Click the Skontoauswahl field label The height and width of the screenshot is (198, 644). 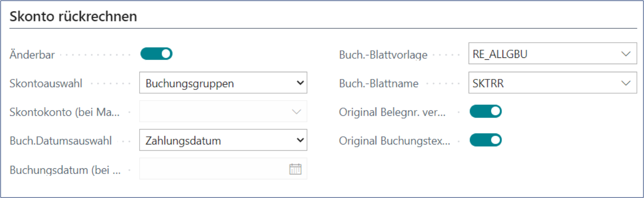point(46,84)
